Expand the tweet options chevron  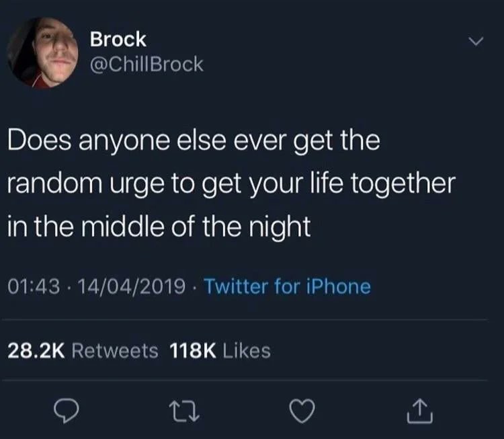[x=476, y=42]
